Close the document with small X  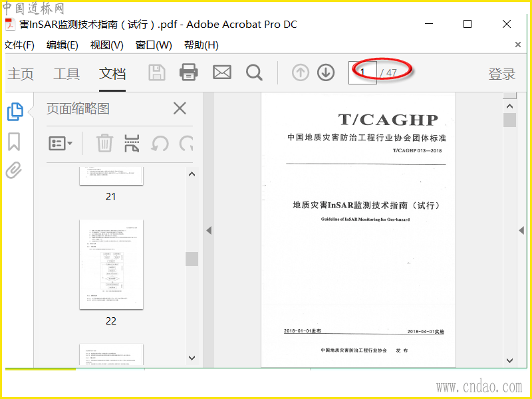point(518,45)
